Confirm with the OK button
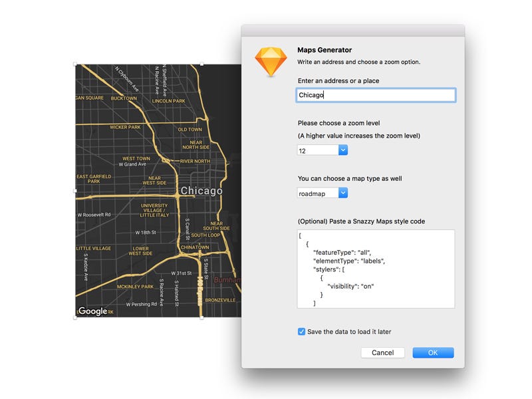532x399 pixels. pyautogui.click(x=433, y=352)
